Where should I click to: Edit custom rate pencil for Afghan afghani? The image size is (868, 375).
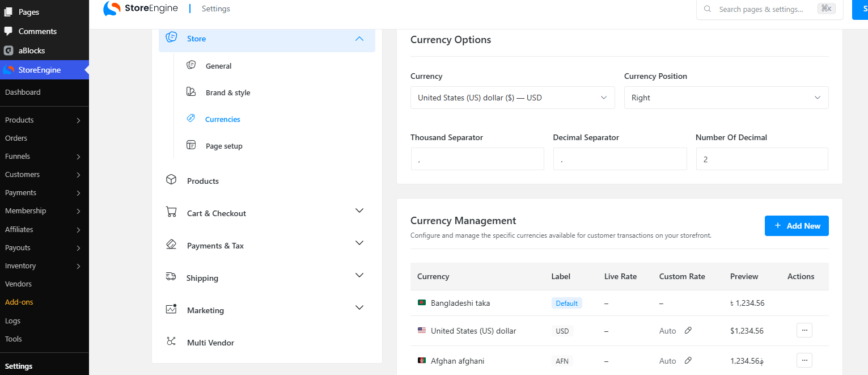[x=688, y=360]
